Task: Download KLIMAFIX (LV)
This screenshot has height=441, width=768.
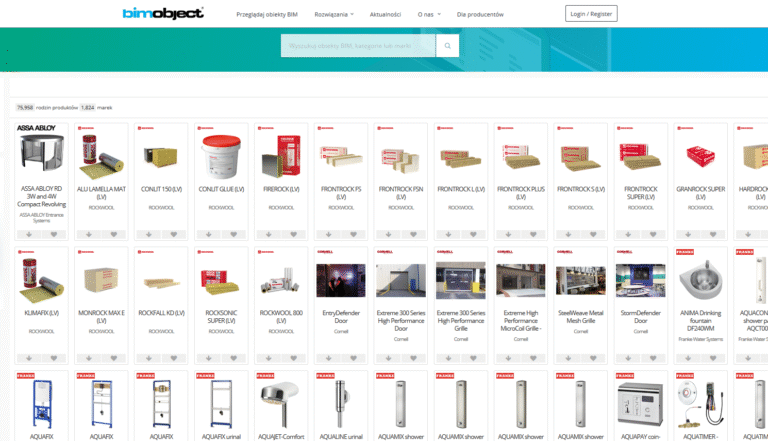Action: (29, 358)
